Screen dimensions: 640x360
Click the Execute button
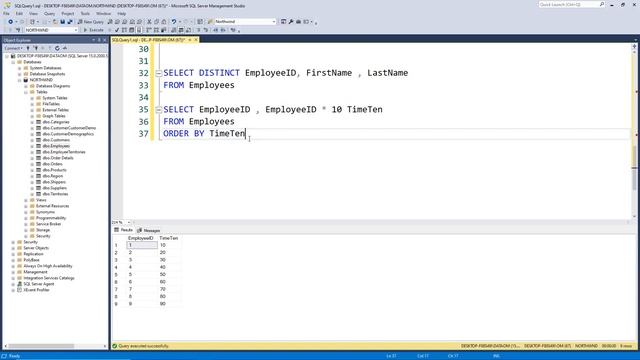[x=93, y=30]
